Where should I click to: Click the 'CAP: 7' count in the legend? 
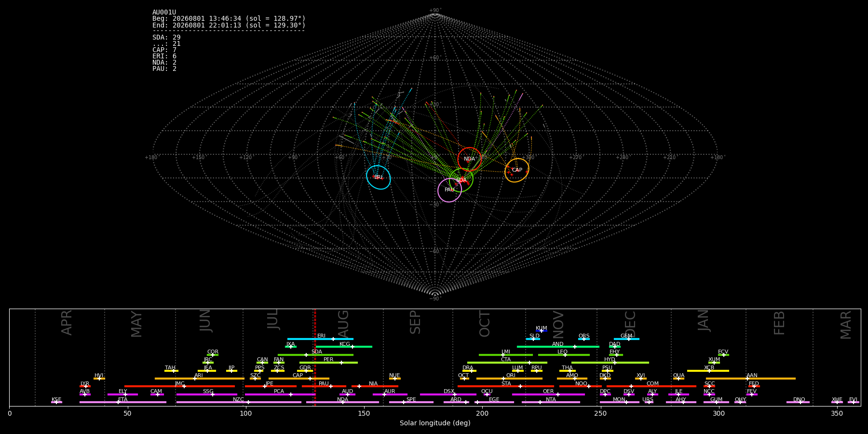164,50
